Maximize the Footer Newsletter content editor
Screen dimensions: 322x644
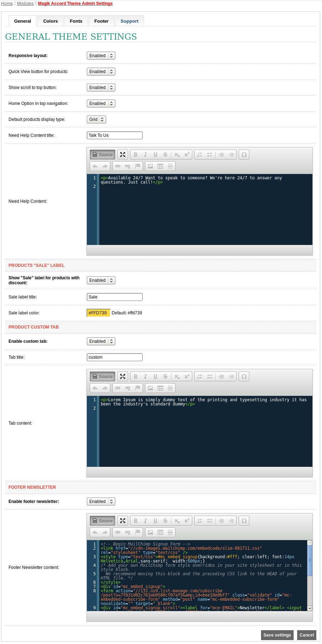123,521
